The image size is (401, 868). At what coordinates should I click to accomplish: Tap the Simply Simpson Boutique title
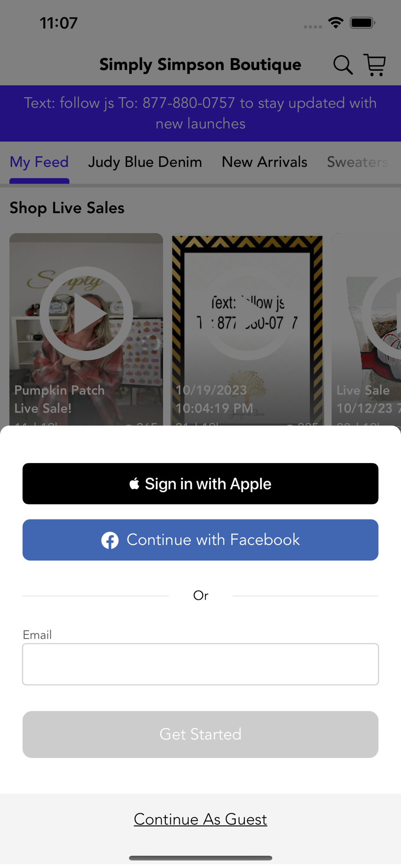[200, 65]
